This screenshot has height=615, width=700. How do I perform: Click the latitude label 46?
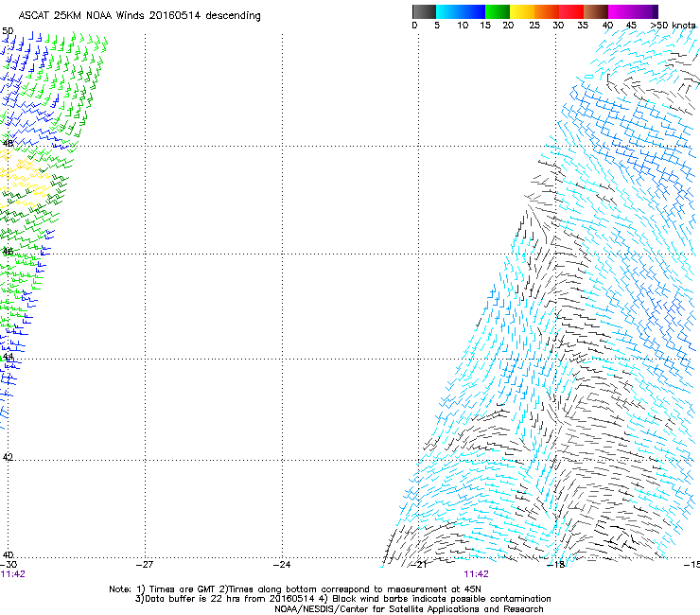pyautogui.click(x=8, y=252)
